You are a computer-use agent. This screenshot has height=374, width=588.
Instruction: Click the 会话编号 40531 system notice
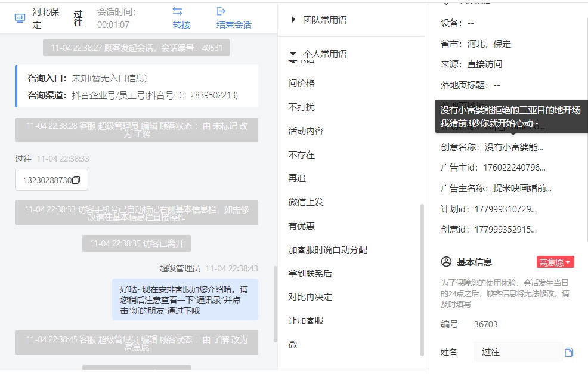(137, 48)
